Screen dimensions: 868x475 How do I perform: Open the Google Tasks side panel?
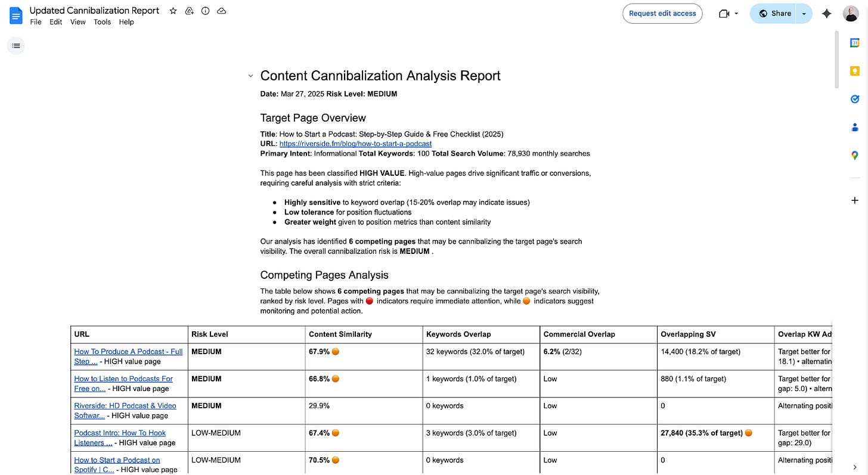[854, 99]
